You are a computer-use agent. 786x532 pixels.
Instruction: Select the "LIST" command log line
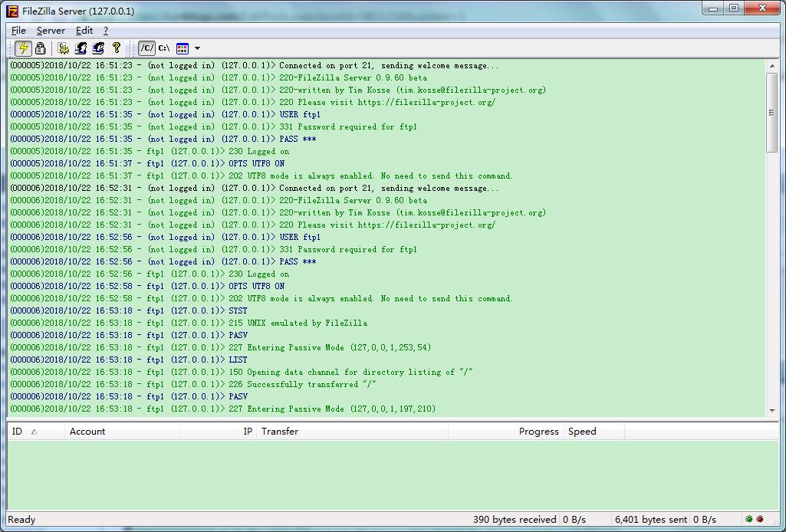pos(129,360)
